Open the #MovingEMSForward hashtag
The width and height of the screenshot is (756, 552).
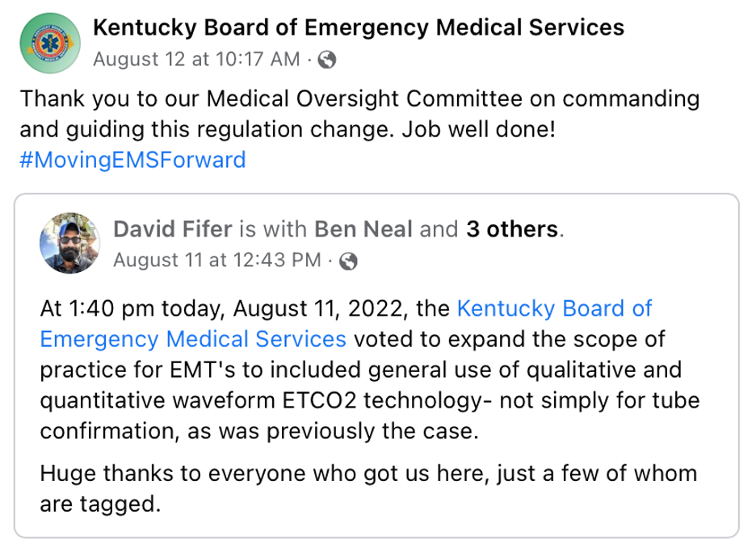click(132, 159)
